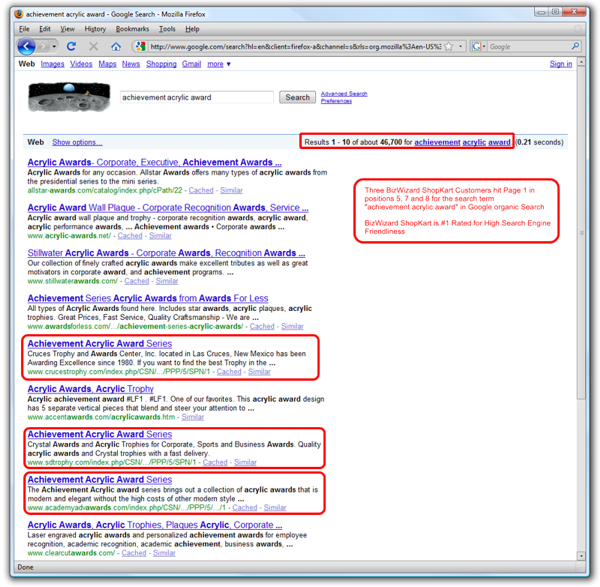Switch to Google Images
The height and width of the screenshot is (587, 600).
click(x=52, y=64)
